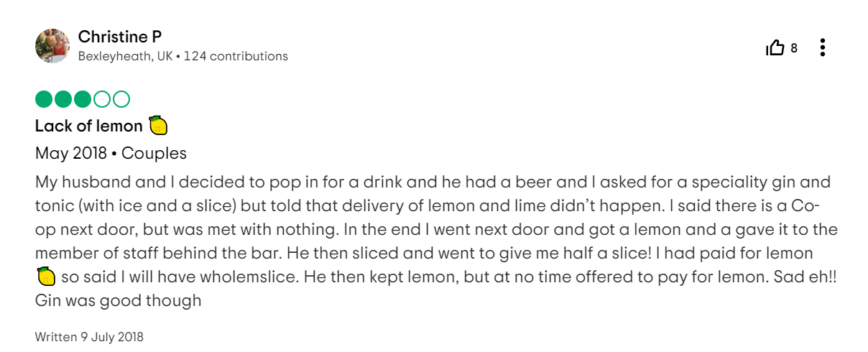The height and width of the screenshot is (352, 868).
Task: Open the three-dot more options menu
Action: (x=823, y=48)
